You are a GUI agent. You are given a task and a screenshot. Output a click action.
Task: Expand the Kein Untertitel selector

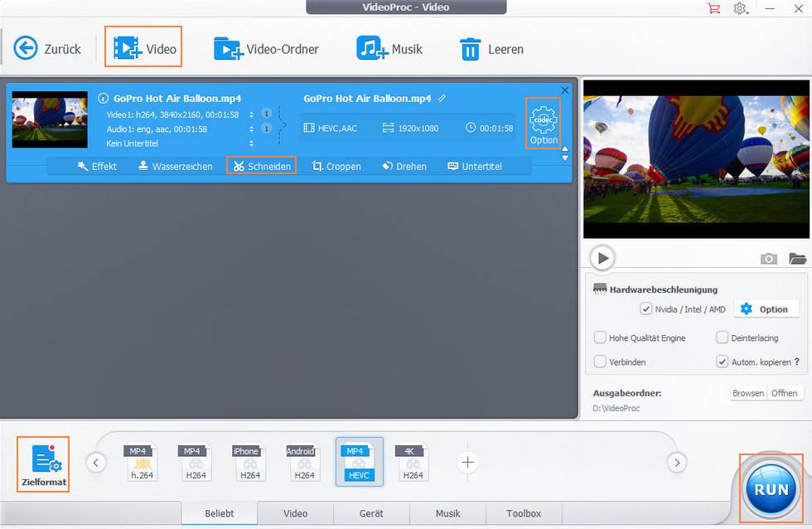coord(251,143)
